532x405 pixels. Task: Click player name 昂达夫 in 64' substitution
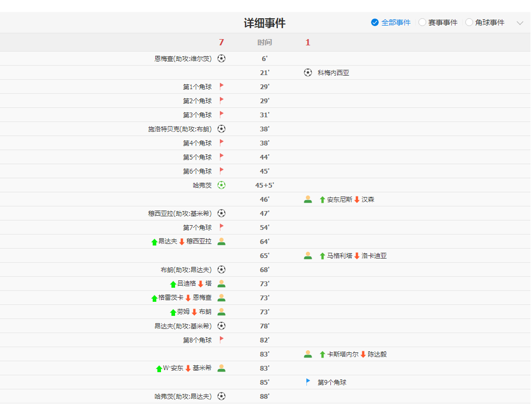(x=168, y=241)
